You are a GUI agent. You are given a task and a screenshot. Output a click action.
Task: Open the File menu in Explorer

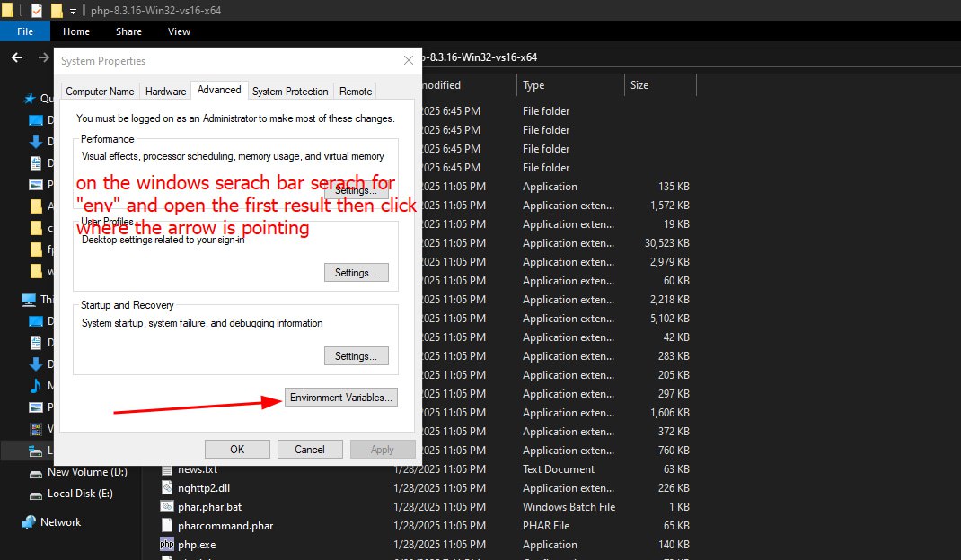25,31
